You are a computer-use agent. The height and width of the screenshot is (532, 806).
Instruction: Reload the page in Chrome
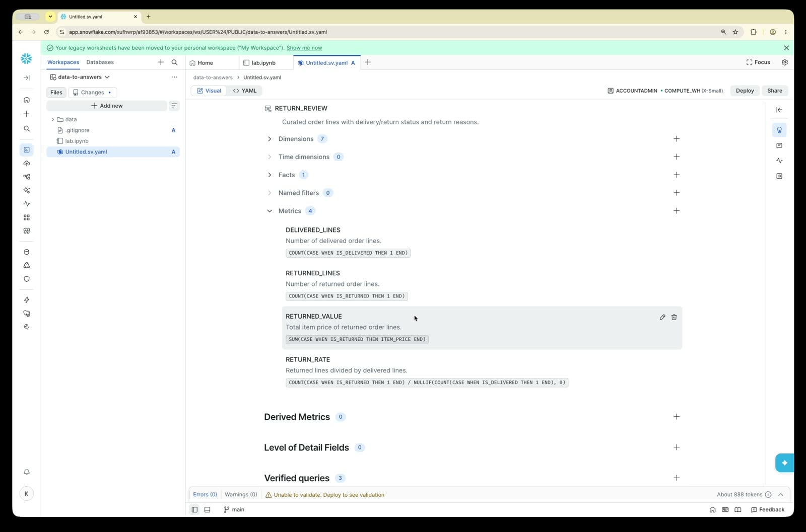[x=46, y=32]
